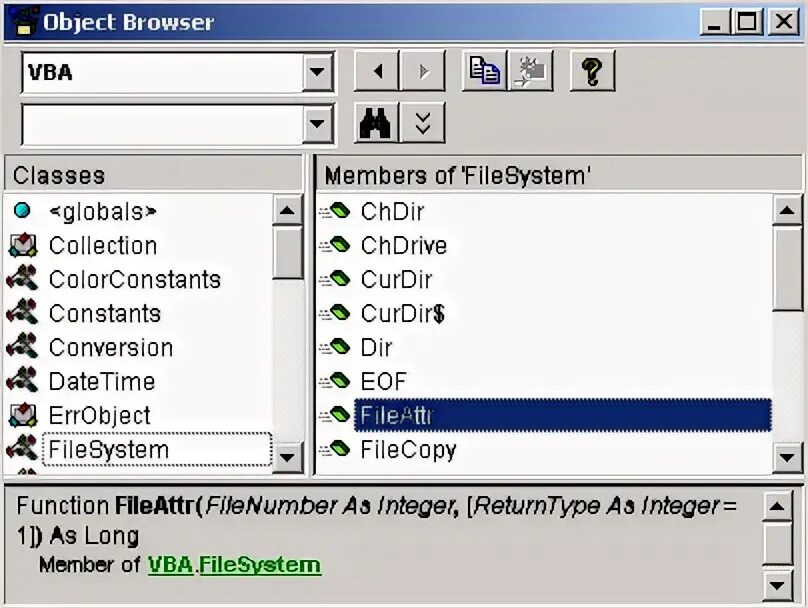The image size is (808, 608).
Task: Select the ColorConstants class
Action: 134,280
